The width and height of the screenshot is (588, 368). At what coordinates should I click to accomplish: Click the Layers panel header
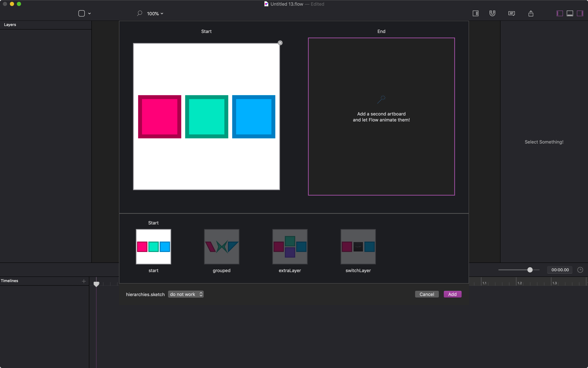tap(46, 25)
